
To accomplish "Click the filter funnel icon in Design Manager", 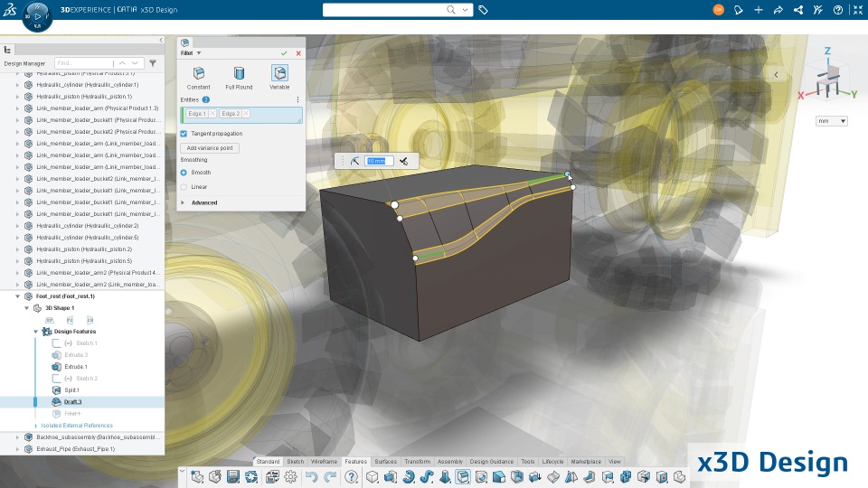I will pos(153,63).
